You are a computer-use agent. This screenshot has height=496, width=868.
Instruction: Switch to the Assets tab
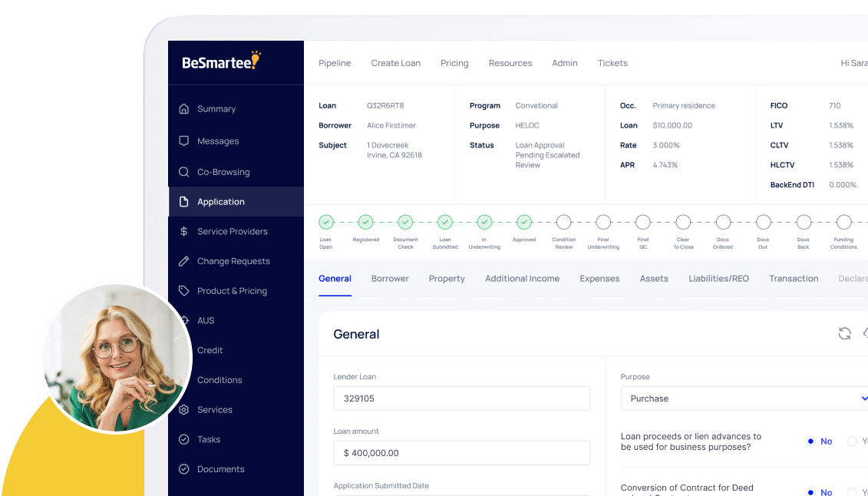click(654, 279)
